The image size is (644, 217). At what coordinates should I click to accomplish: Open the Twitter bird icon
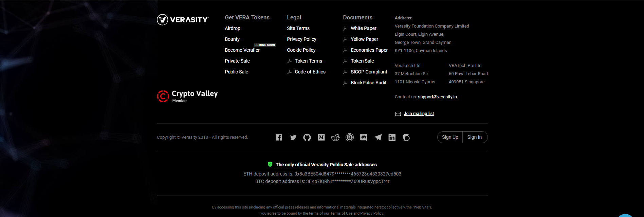(293, 137)
